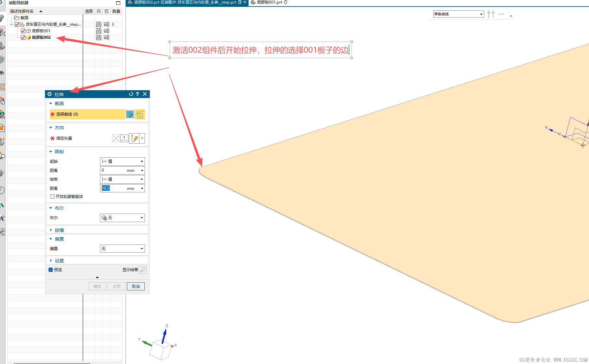The image size is (589, 364).
Task: Open the 单条曲线 curve rule dropdown
Action: click(x=458, y=14)
